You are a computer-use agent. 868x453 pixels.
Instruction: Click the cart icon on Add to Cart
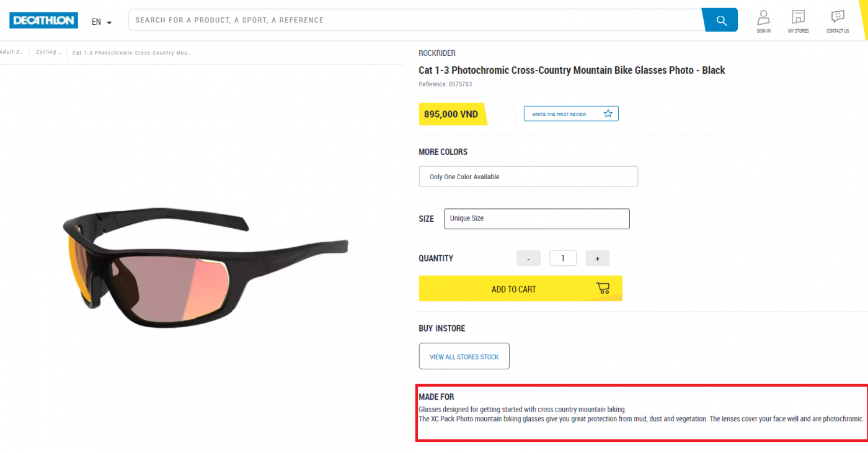coord(602,288)
